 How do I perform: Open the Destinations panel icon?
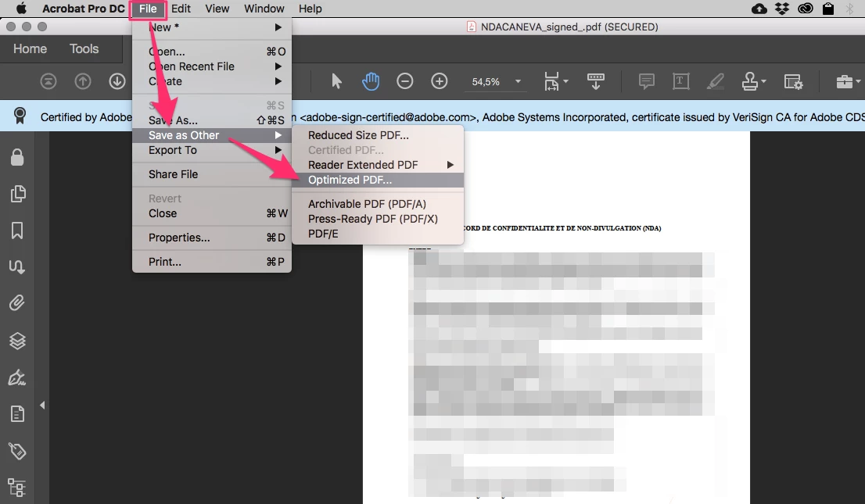(x=16, y=267)
